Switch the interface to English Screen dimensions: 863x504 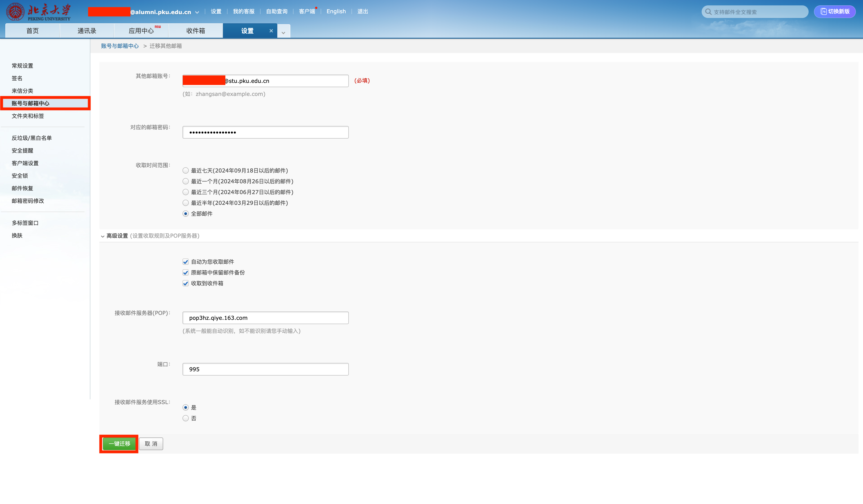[x=336, y=11]
